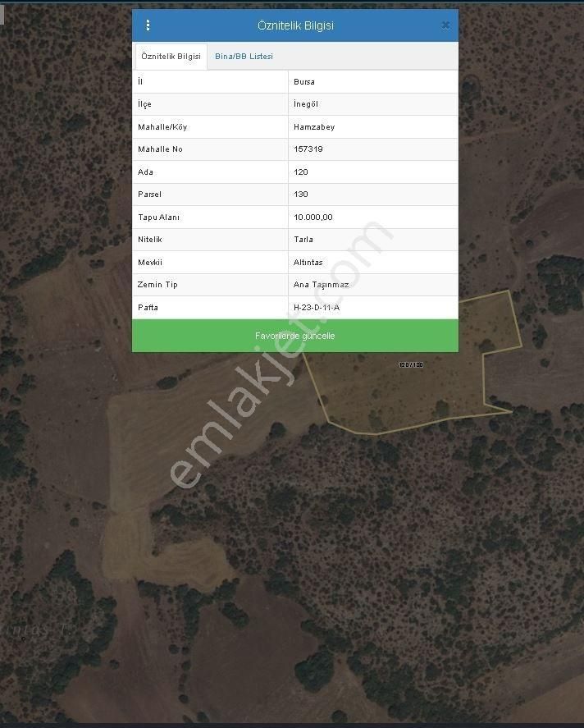
Task: Click the Pafta value H-23-D-11-A
Action: click(x=317, y=307)
